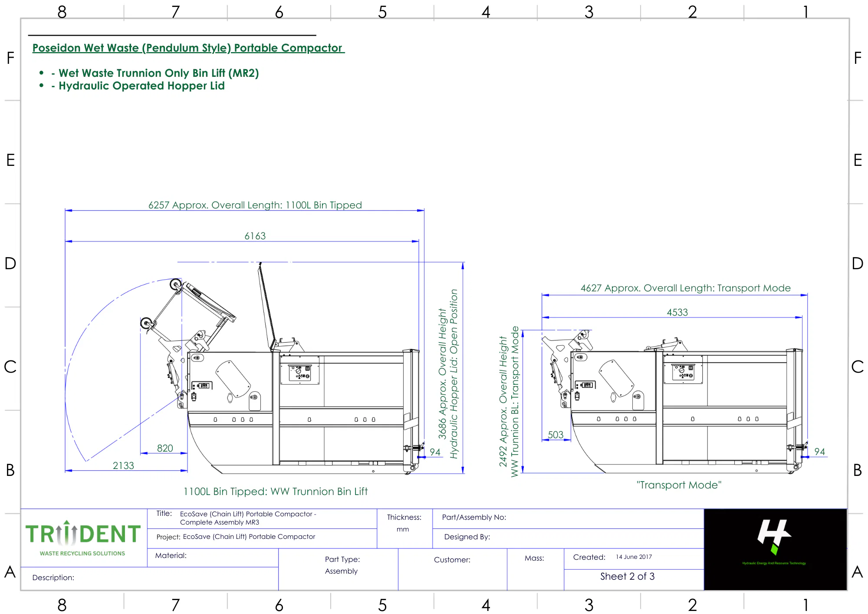The width and height of the screenshot is (868, 614).
Task: Click the Poseidon Wet Waste Portable Compactor heading
Action: click(x=188, y=48)
